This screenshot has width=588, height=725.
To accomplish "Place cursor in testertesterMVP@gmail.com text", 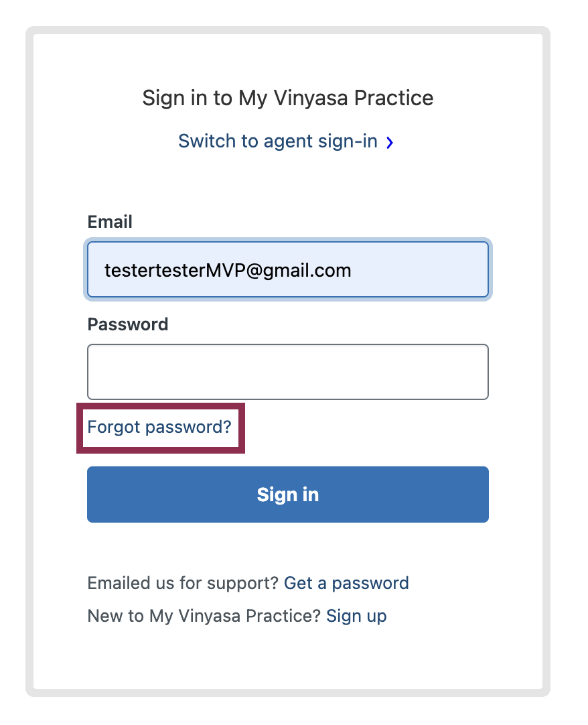I will pos(228,271).
